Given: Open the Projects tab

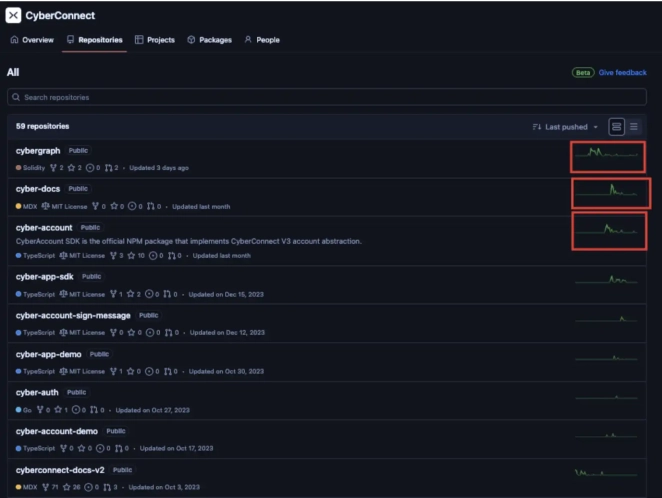Looking at the screenshot, I should [x=154, y=40].
